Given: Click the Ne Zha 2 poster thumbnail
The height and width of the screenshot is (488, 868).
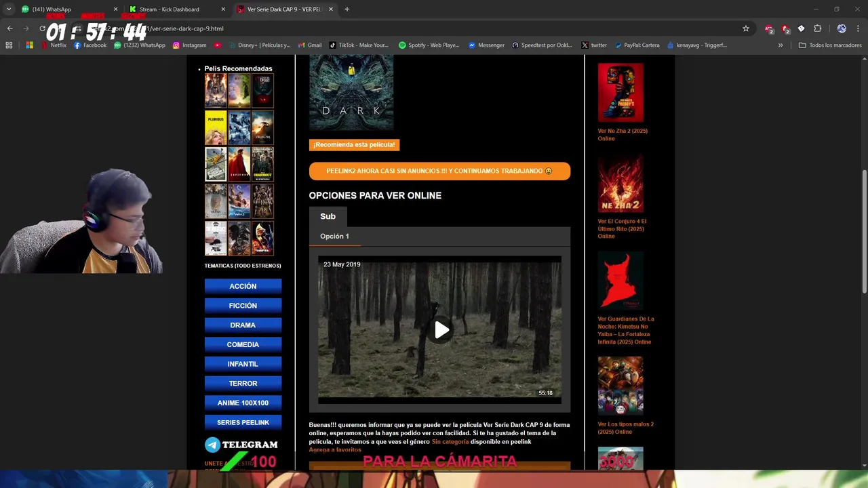Looking at the screenshot, I should click(620, 183).
